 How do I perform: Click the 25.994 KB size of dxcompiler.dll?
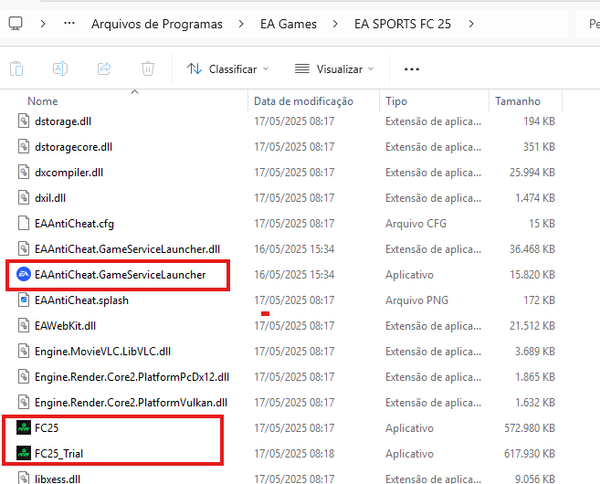[x=532, y=172]
